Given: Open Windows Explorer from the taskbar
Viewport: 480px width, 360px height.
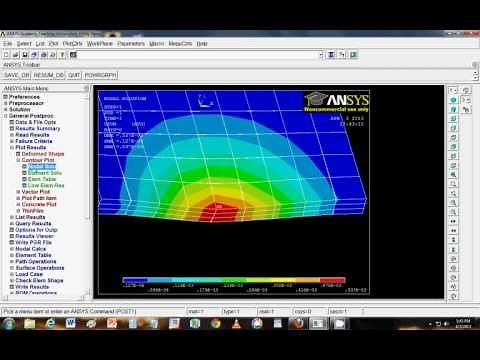Looking at the screenshot, I should [x=29, y=323].
